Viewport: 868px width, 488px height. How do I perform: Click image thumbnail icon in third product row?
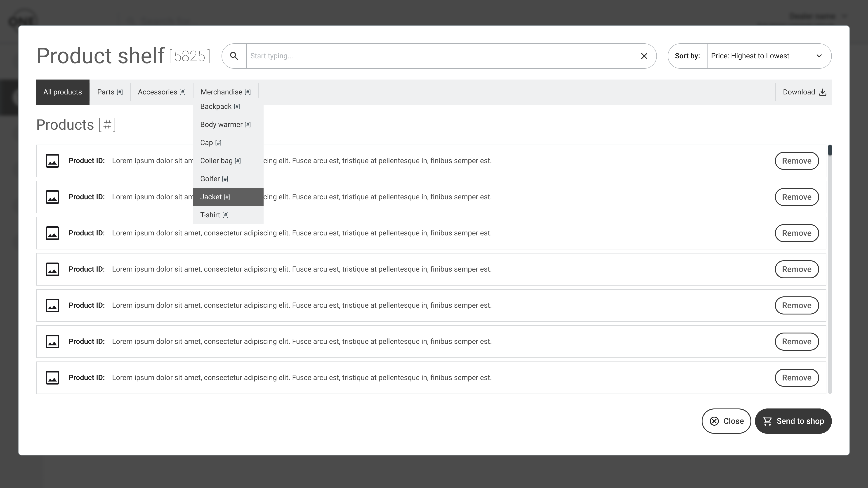click(x=52, y=233)
